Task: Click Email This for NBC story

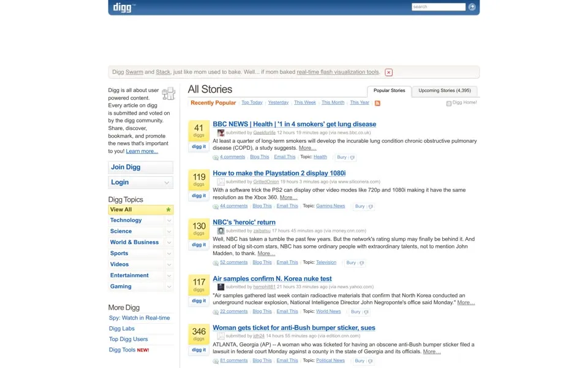Action: coord(287,263)
